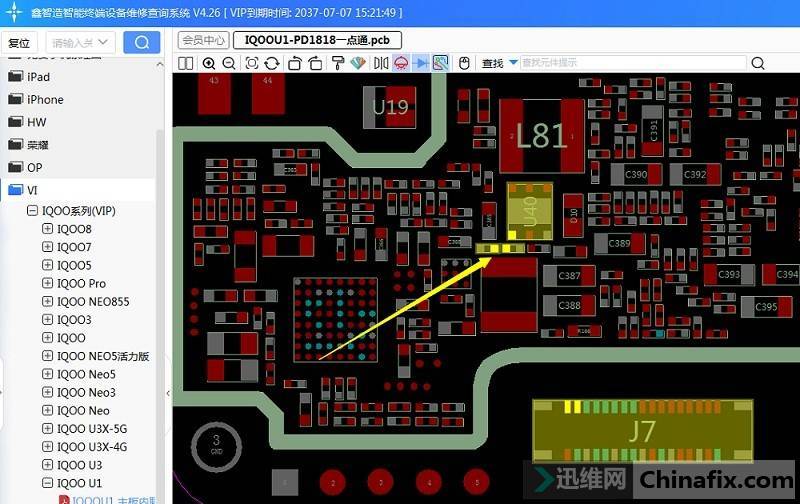This screenshot has height=504, width=800.
Task: Switch to the IQOOU1-PD1818 pcb tab
Action: pos(317,40)
